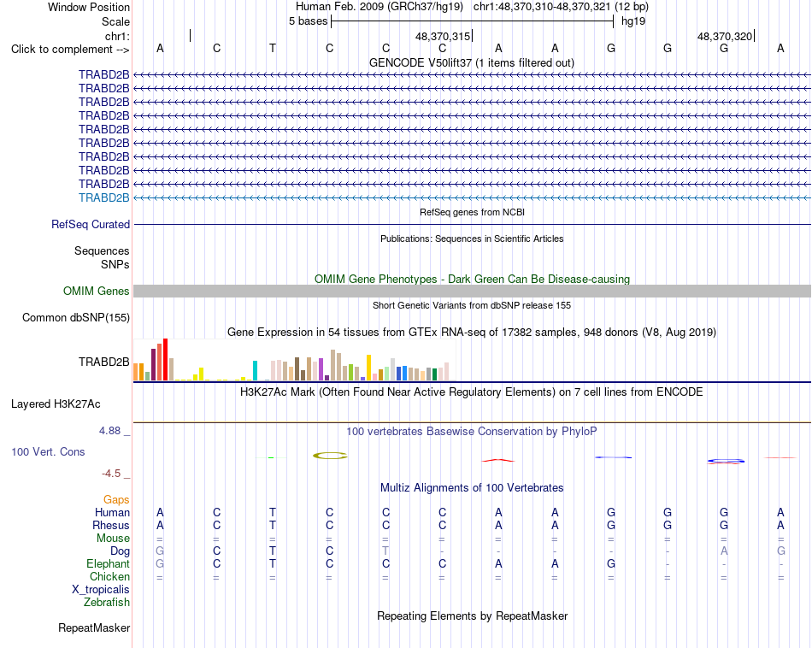This screenshot has height=648, width=812.
Task: Click the T base in complement row
Action: [273, 48]
